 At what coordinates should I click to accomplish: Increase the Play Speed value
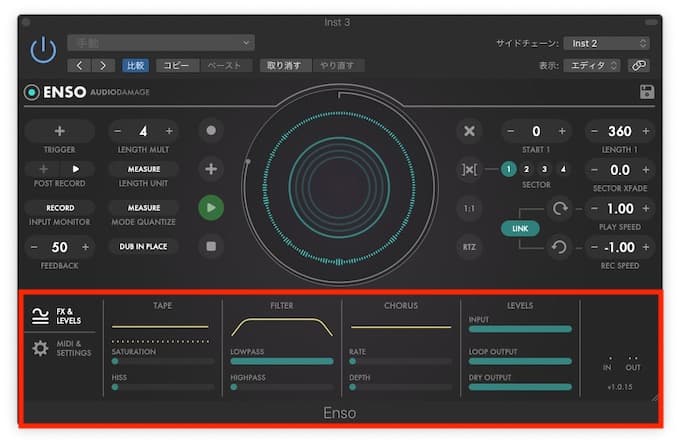pos(646,209)
